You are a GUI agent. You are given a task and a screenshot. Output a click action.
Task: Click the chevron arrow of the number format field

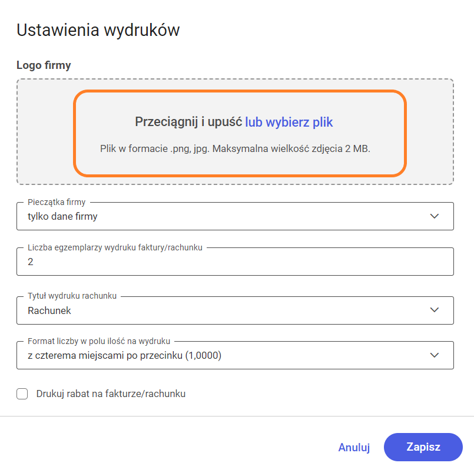[x=435, y=355]
